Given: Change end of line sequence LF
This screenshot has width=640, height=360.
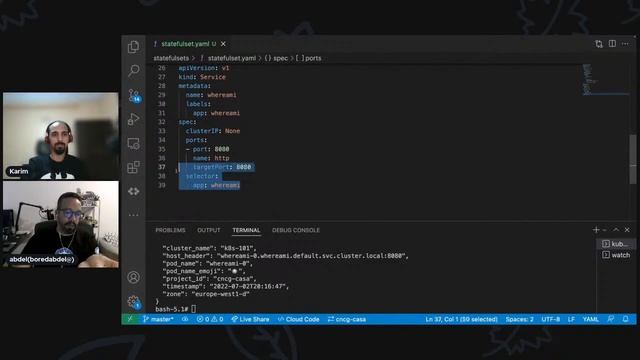Looking at the screenshot, I should click(571, 319).
